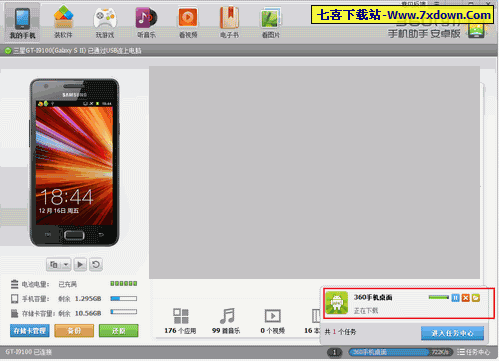Click the 360手机桌面 Android app icon
The image size is (499, 361).
tap(337, 303)
